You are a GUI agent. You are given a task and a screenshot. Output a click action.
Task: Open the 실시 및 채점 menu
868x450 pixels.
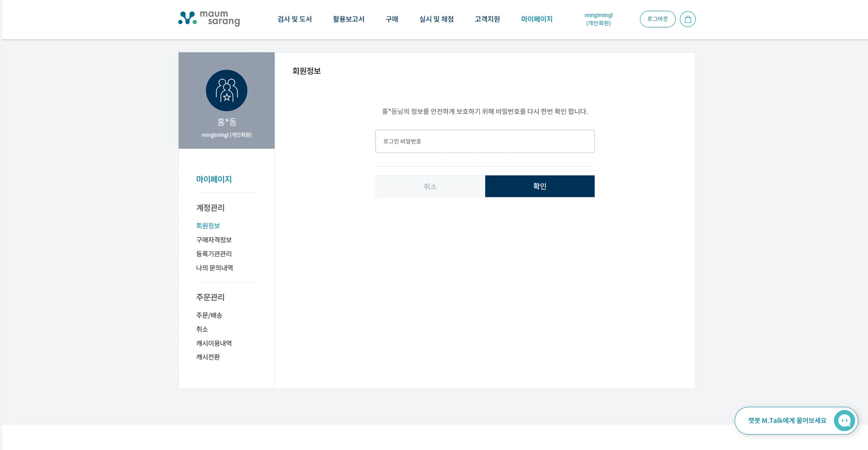[x=437, y=19]
